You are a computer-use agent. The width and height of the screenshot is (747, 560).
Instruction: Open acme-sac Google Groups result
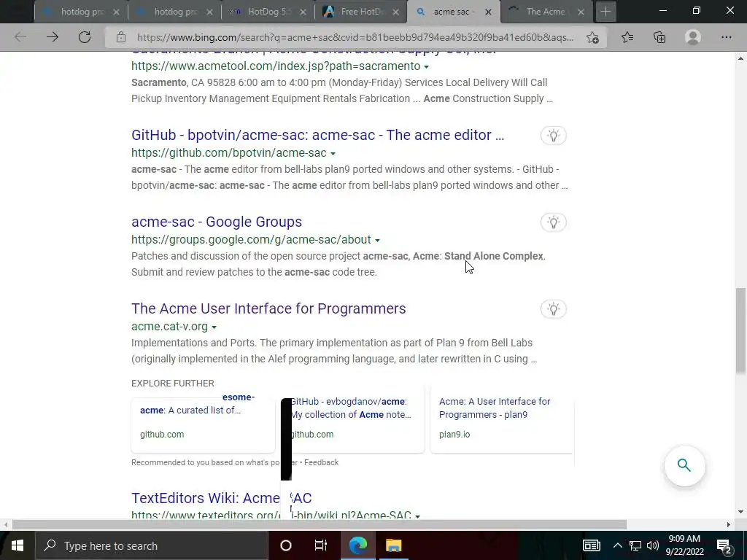pos(217,222)
